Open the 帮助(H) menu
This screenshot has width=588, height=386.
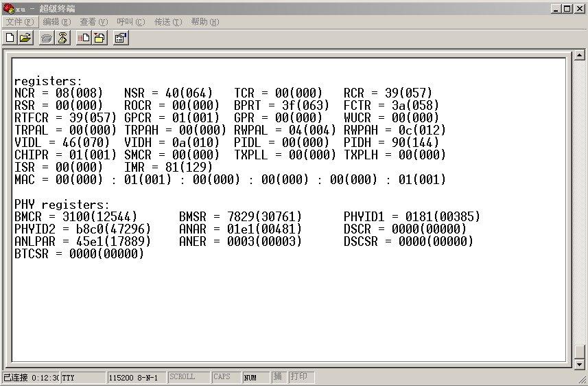tap(204, 22)
